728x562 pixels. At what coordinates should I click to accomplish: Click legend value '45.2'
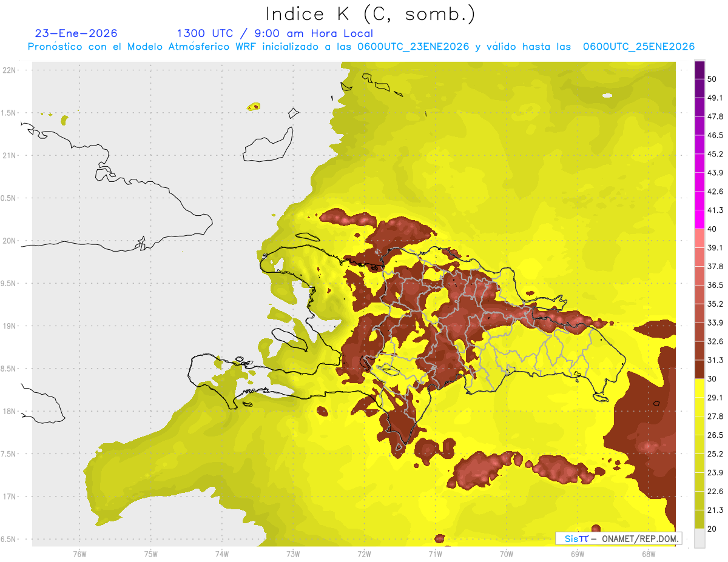(715, 154)
